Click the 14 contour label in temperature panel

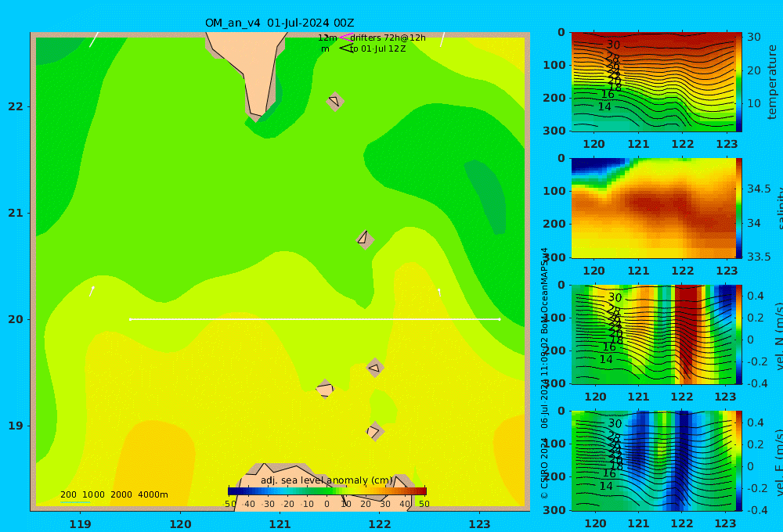604,106
